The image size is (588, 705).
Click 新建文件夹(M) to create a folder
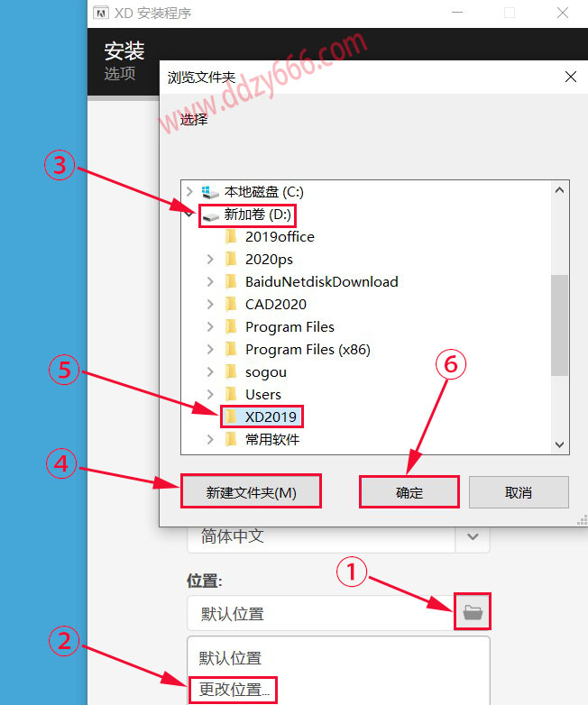(x=251, y=492)
